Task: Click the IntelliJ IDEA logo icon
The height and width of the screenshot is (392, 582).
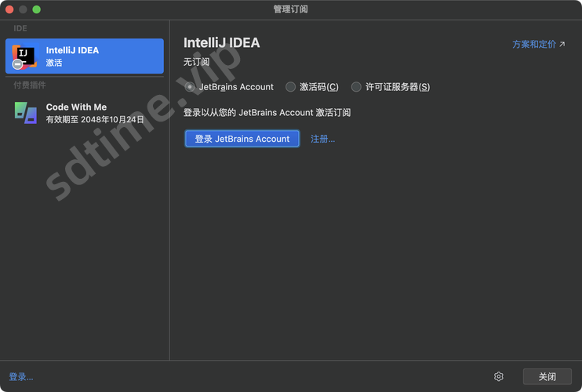Action: tap(24, 56)
